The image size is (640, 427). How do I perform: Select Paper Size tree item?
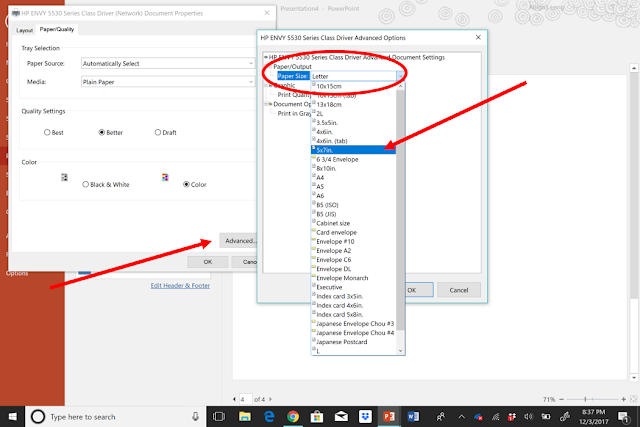pos(293,76)
